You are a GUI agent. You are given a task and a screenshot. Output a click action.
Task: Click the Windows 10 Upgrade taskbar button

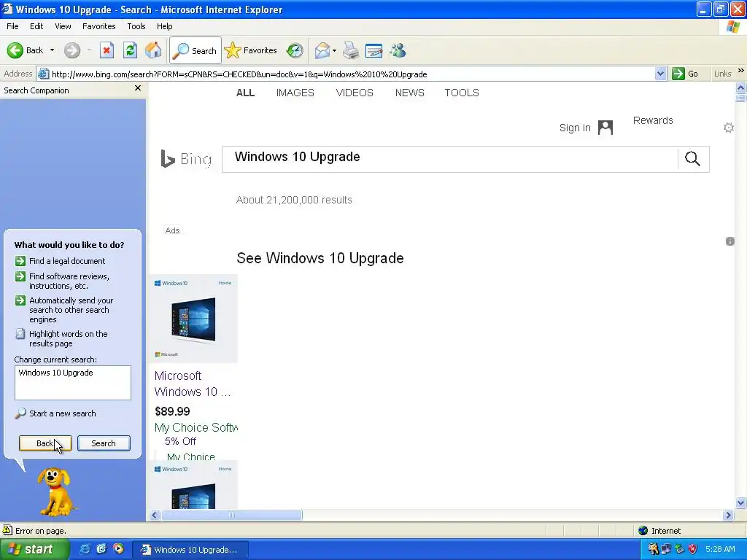coord(190,550)
